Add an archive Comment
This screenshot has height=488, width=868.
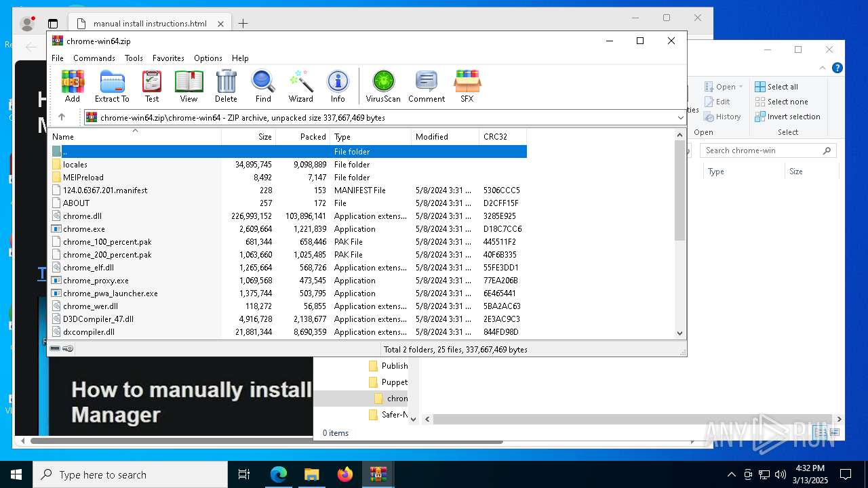point(427,86)
